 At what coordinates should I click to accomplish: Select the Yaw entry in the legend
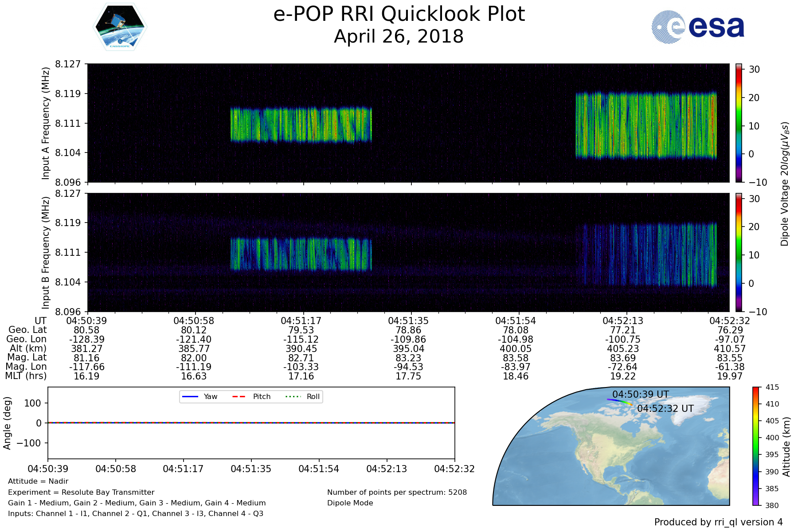click(199, 397)
